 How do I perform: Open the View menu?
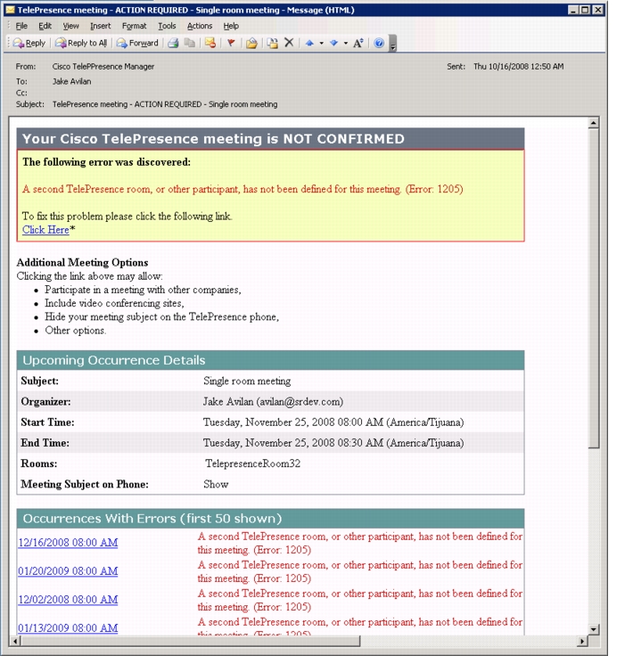[x=70, y=26]
